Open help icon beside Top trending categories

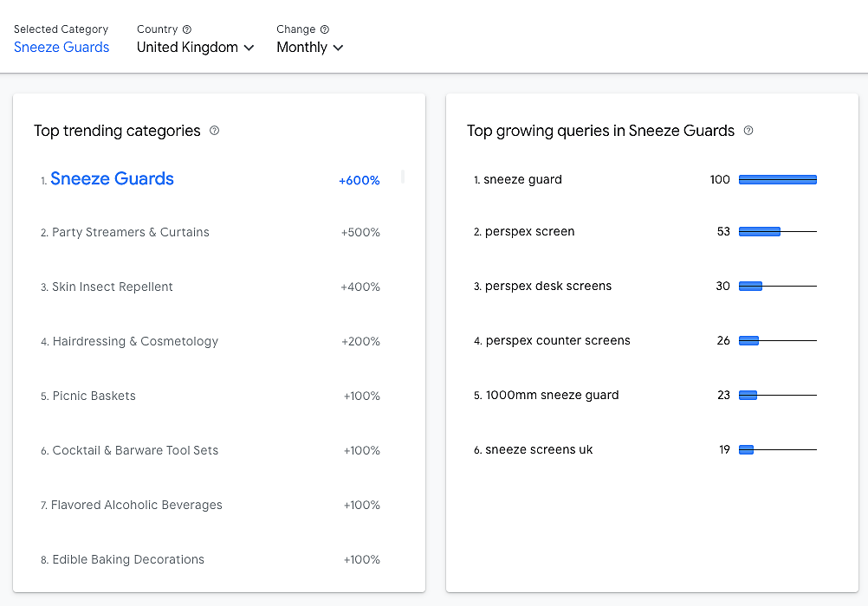(x=215, y=131)
